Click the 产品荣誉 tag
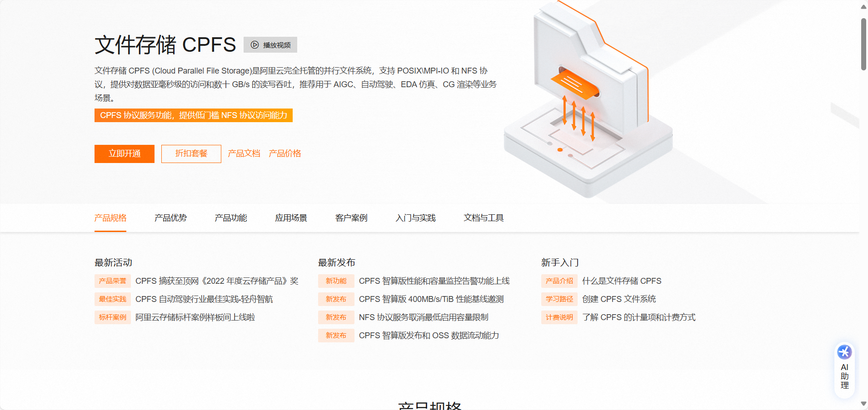The height and width of the screenshot is (410, 868). 113,281
